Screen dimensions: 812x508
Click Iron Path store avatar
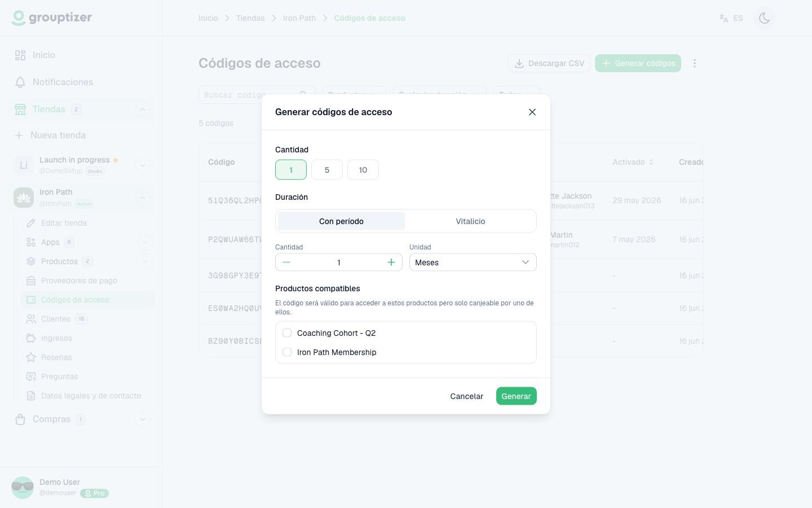24,198
